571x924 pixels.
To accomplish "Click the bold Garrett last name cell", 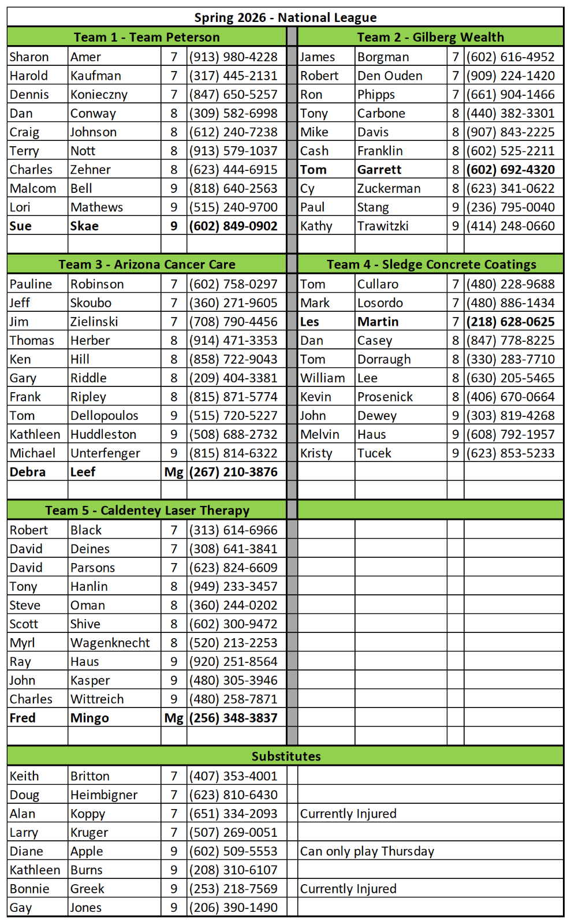I will [x=379, y=170].
